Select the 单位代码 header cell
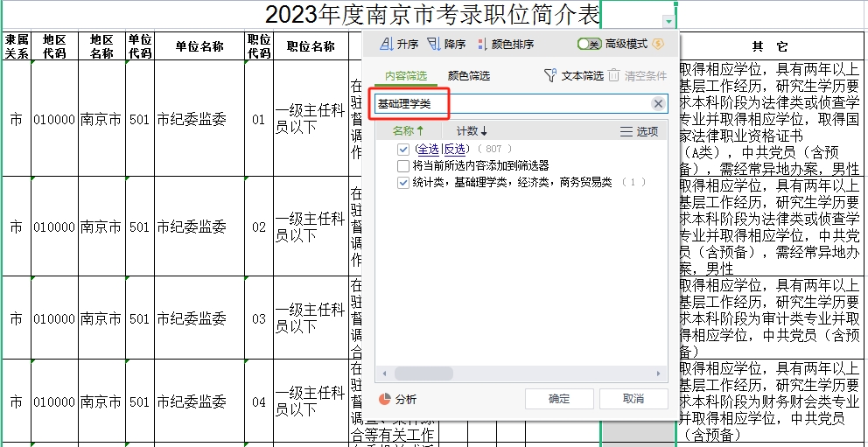The height and width of the screenshot is (447, 868). 140,45
